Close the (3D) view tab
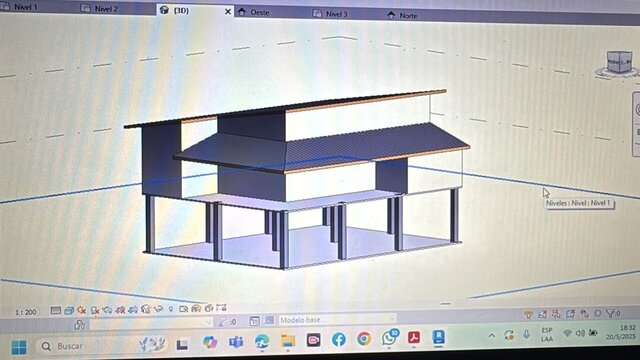This screenshot has height=360, width=640. [228, 12]
